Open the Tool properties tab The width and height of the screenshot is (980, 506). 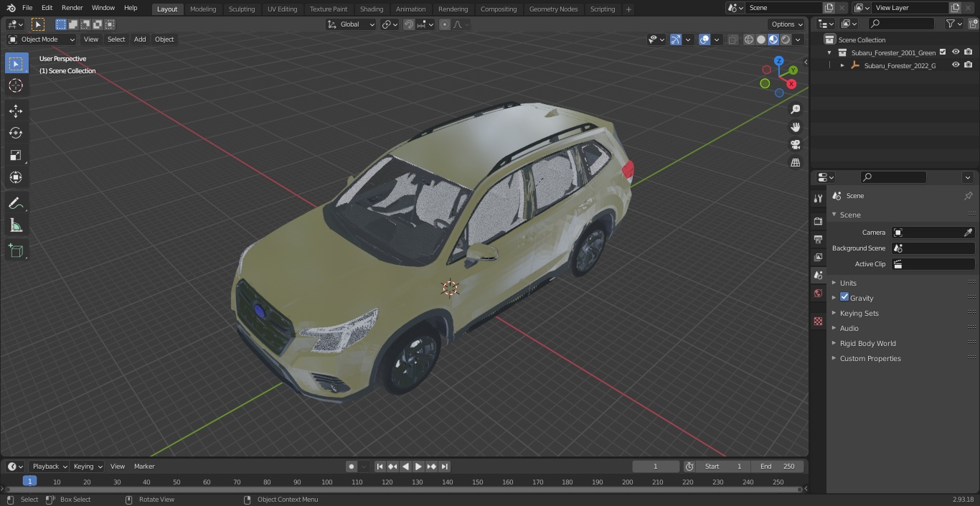pyautogui.click(x=818, y=198)
